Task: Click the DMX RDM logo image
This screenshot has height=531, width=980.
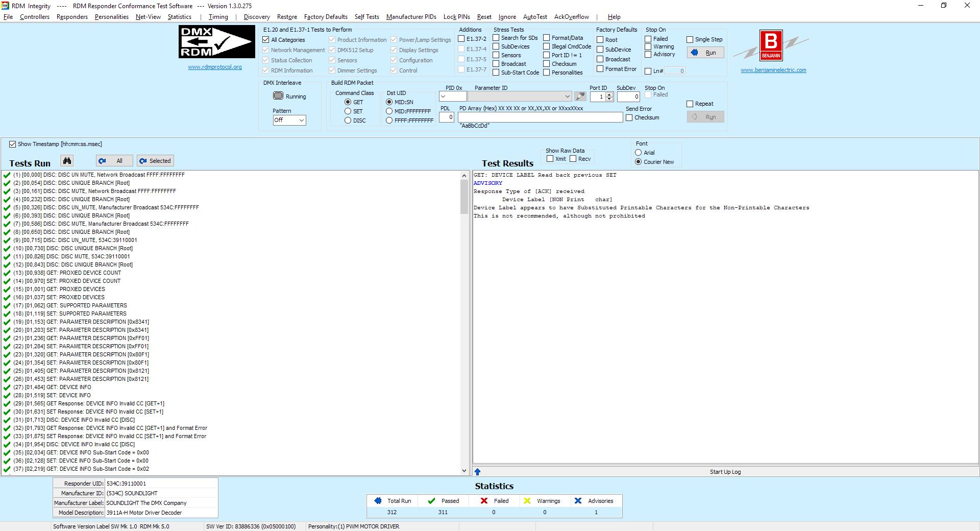Action: point(216,42)
